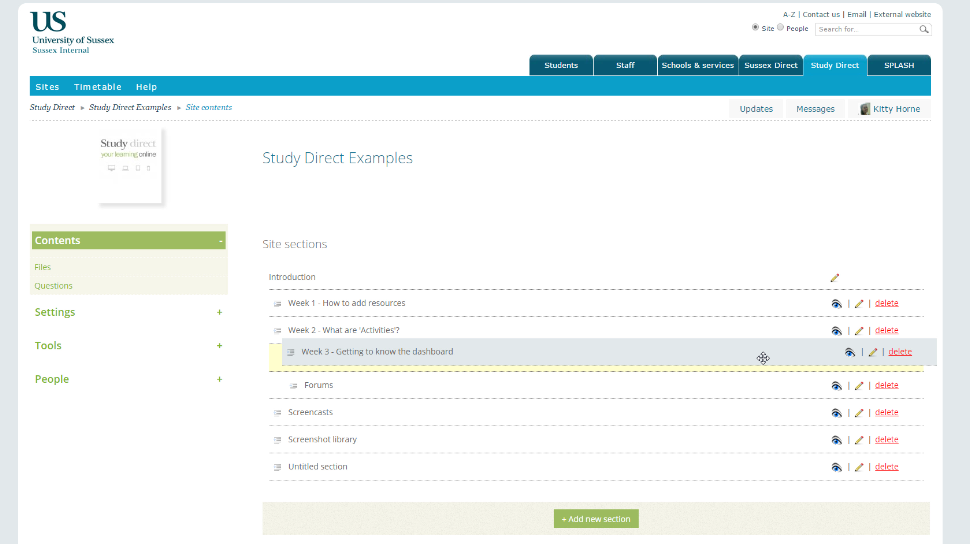970x544 pixels.
Task: Open the Study direct site thumbnail
Action: 129,166
